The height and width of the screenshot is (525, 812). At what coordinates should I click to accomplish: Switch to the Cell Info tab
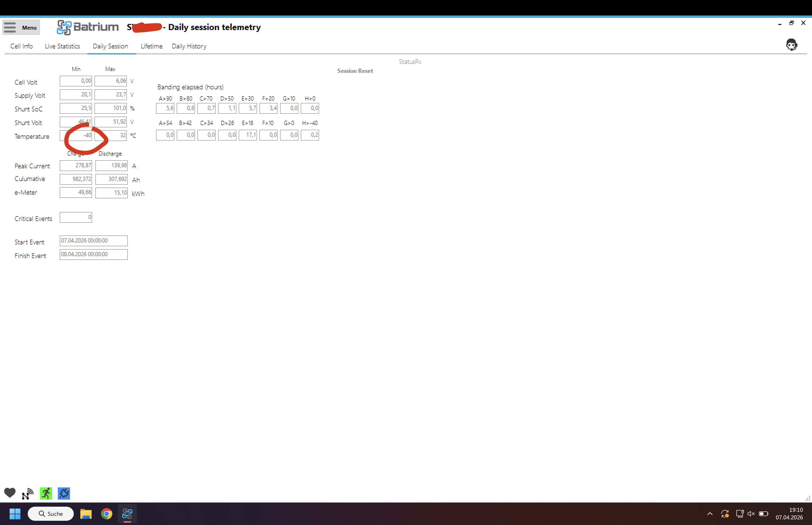[21, 46]
